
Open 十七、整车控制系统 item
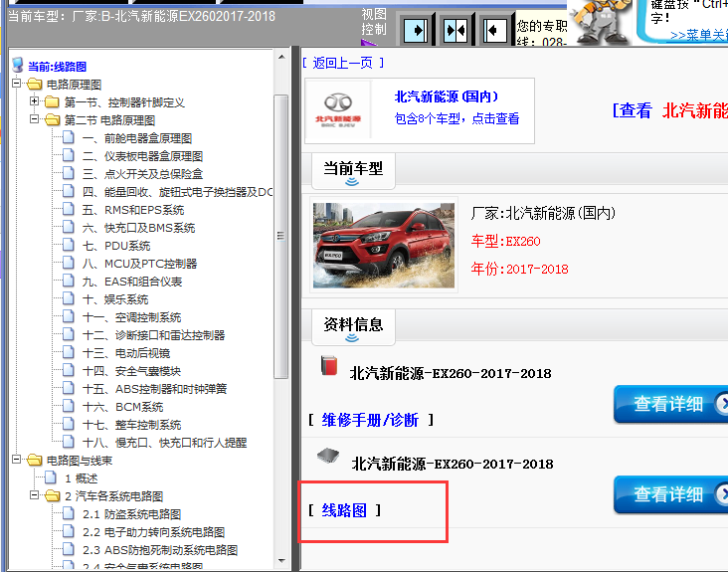coord(131,425)
